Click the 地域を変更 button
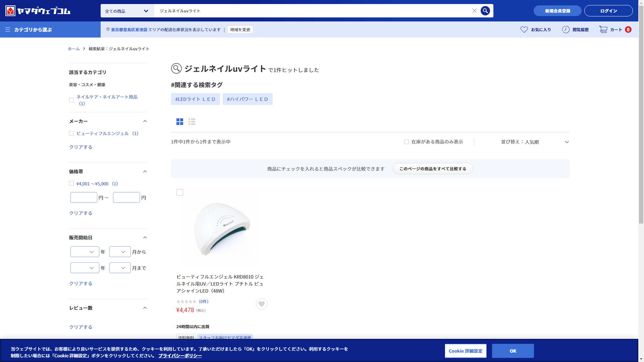The image size is (644, 362). pos(240,29)
